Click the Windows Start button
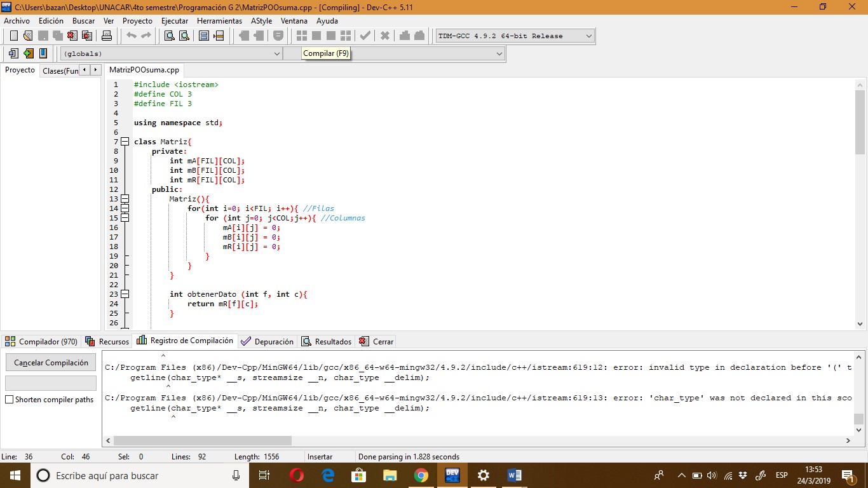Image resolution: width=868 pixels, height=488 pixels. 15,475
